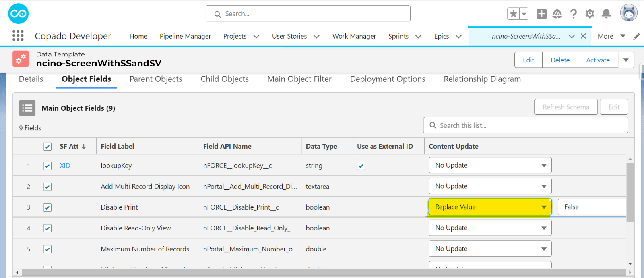Image resolution: width=644 pixels, height=278 pixels.
Task: Expand the Projects menu chevron
Action: [256, 36]
